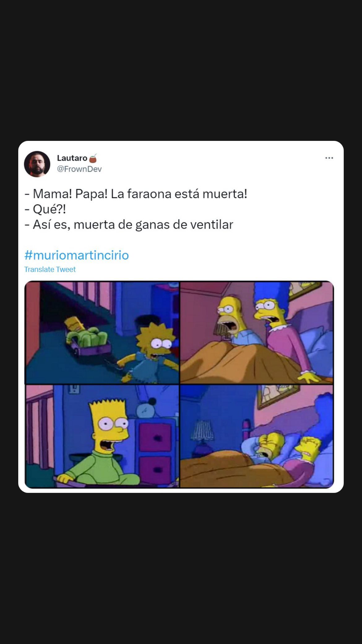Screen dimensions: 362x644
Task: Click Lautaro's profile avatar photo
Action: (x=37, y=164)
